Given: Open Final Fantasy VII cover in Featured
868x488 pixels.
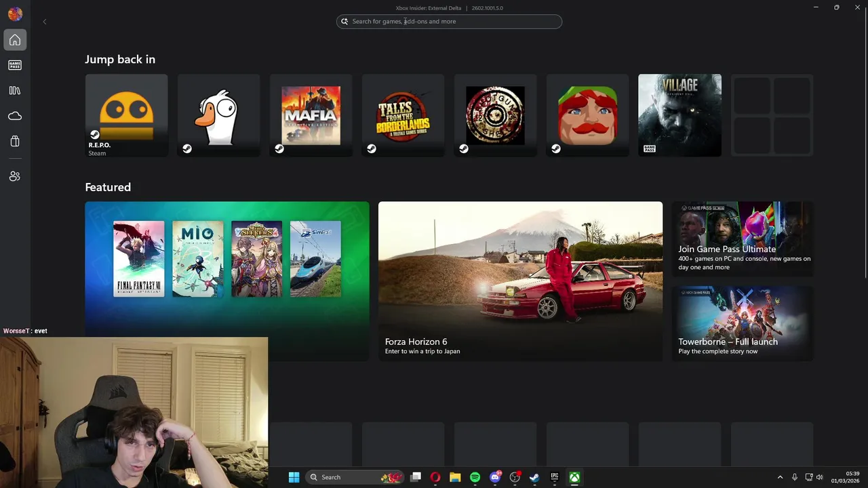Looking at the screenshot, I should (138, 259).
